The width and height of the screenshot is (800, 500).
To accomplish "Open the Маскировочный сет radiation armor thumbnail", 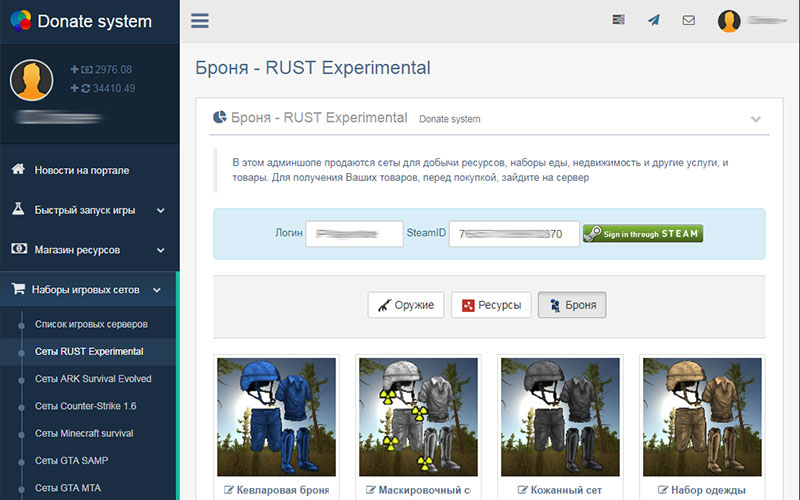I will 418,417.
